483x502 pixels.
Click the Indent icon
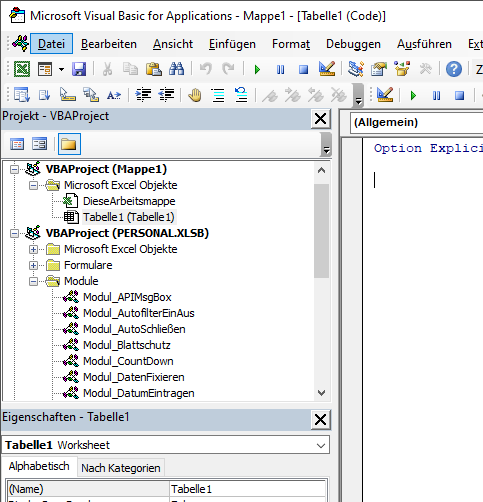(x=143, y=95)
